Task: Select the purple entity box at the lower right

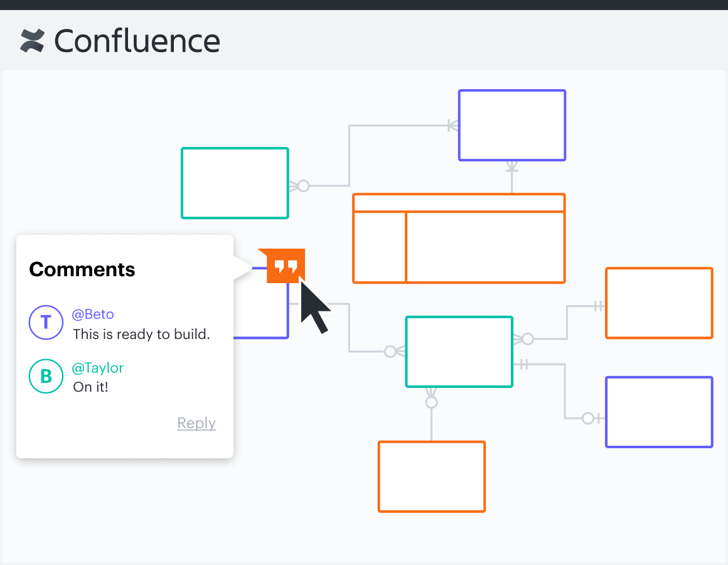Action: point(658,412)
